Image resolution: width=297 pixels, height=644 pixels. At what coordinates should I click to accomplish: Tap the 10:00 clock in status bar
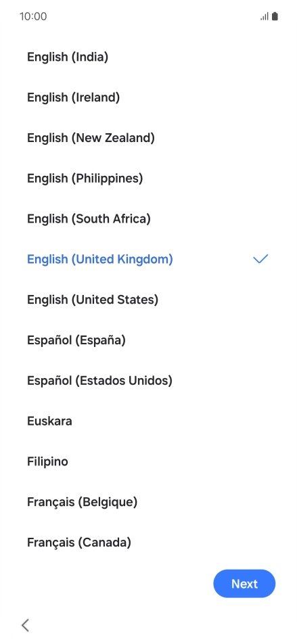click(x=33, y=16)
